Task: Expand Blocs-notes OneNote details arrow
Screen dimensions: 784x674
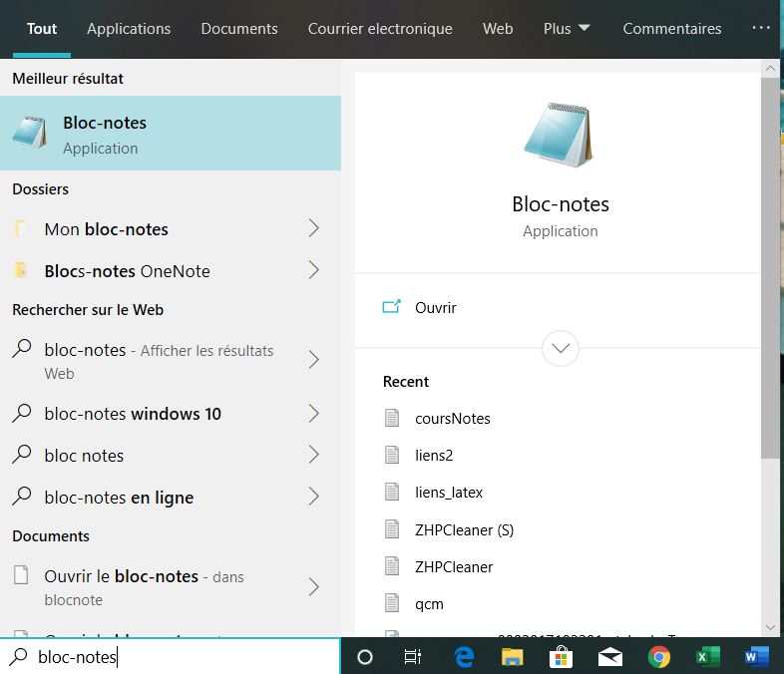Action: coord(313,270)
